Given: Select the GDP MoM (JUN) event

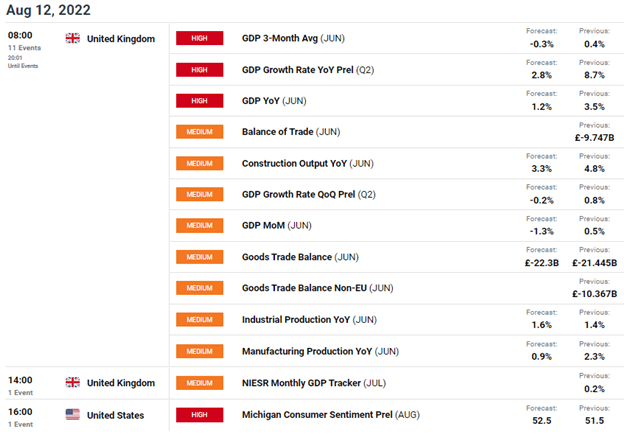Looking at the screenshot, I should click(277, 226).
